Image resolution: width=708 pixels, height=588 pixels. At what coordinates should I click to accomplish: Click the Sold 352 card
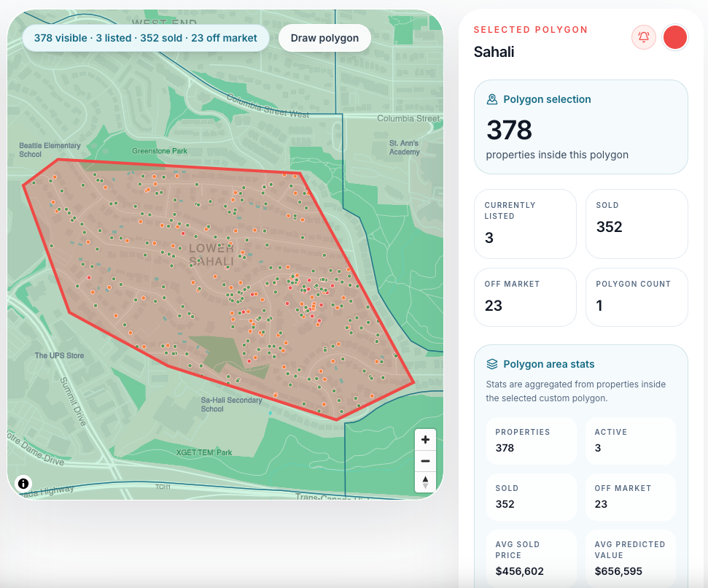click(637, 224)
